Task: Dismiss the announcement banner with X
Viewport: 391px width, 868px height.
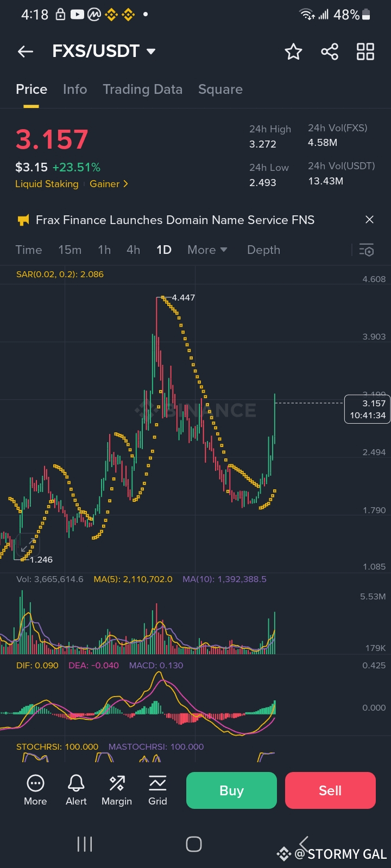Action: pyautogui.click(x=369, y=220)
